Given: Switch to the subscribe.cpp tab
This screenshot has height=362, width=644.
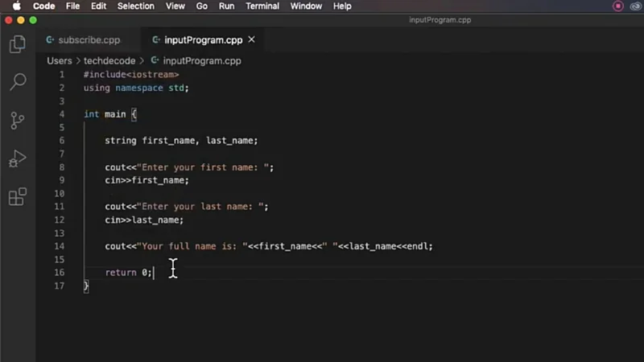Looking at the screenshot, I should (x=88, y=39).
